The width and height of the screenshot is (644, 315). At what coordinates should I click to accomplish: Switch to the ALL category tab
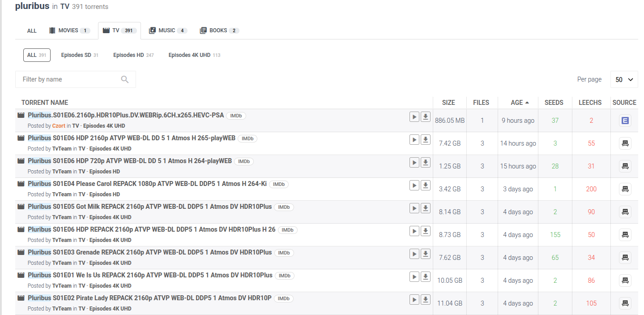32,31
